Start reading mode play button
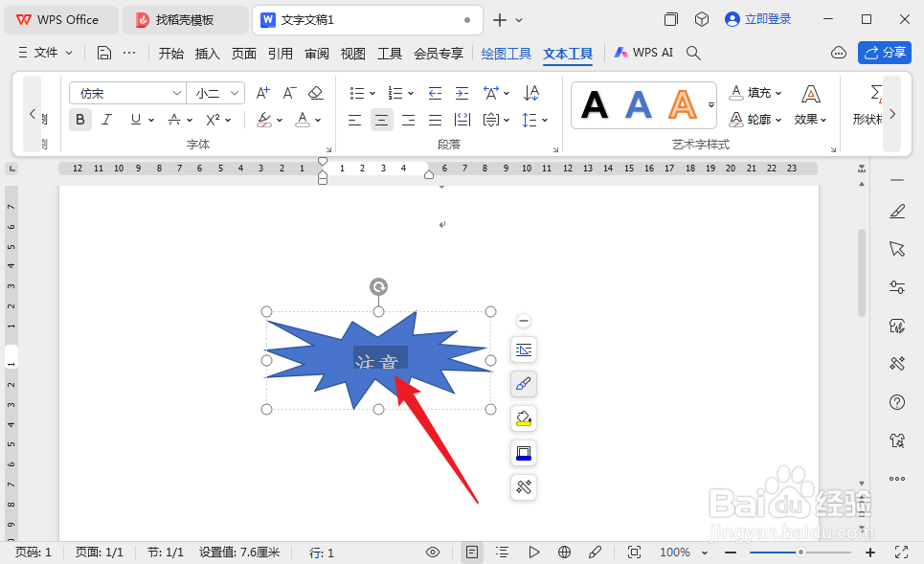The width and height of the screenshot is (924, 564). [x=534, y=553]
